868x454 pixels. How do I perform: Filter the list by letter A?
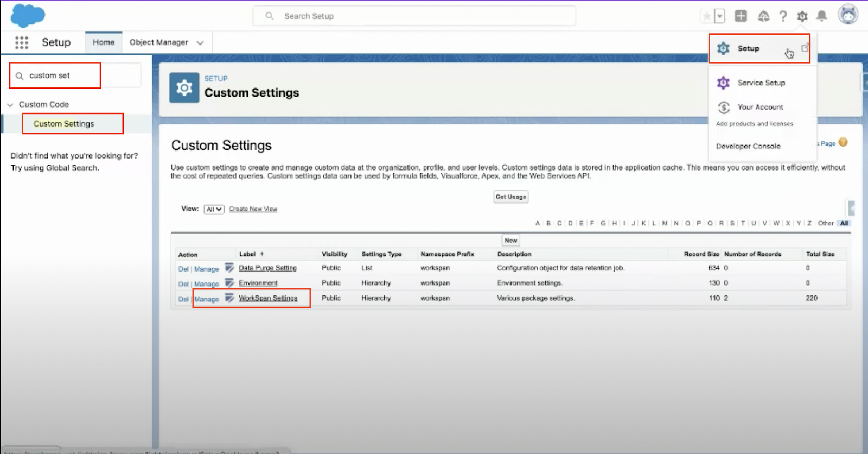coord(538,223)
